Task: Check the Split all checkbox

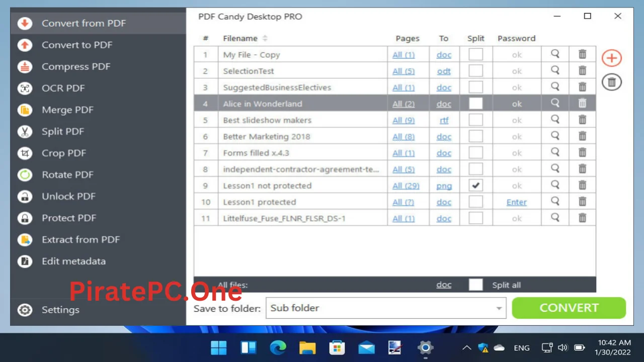Action: 475,285
